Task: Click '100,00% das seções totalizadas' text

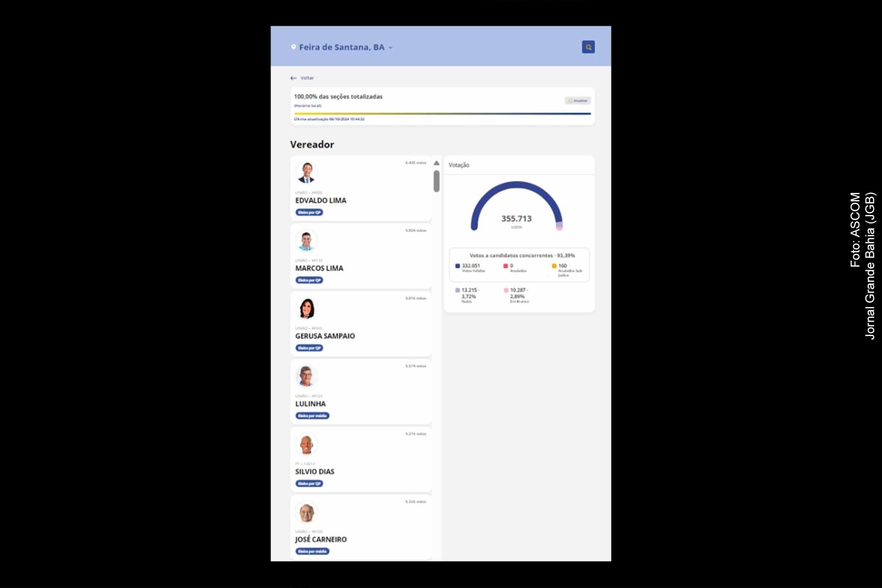Action: pyautogui.click(x=338, y=97)
